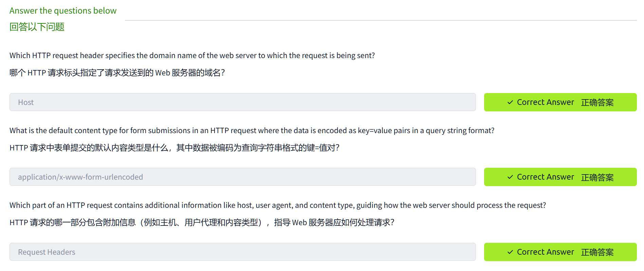Click the horizontal divider line beside the heading

[x=380, y=20]
